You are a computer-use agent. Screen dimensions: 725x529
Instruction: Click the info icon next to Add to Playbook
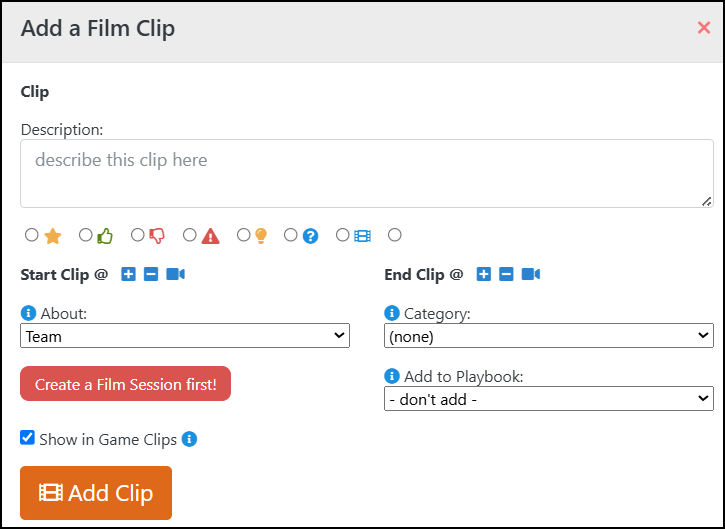tap(392, 376)
